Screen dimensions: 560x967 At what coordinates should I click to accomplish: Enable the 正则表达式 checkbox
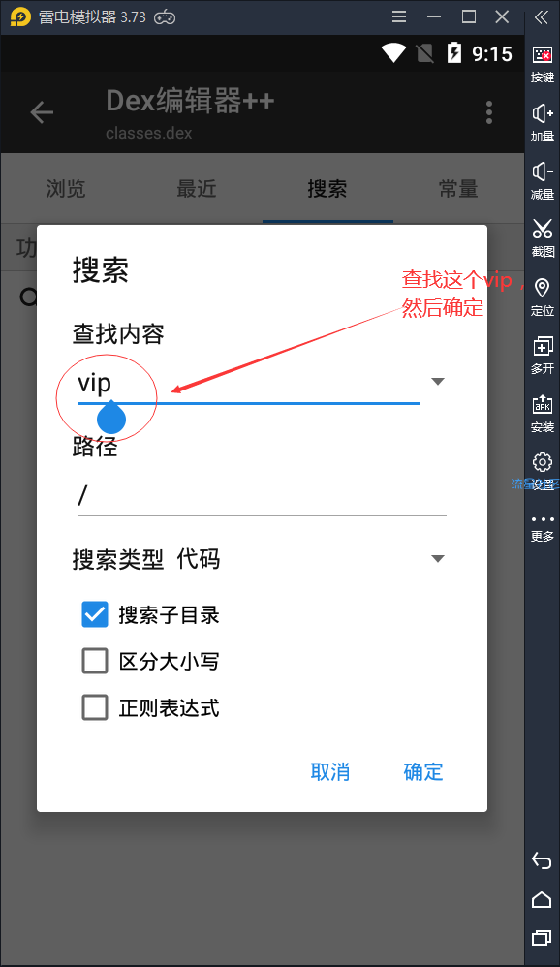pyautogui.click(x=95, y=707)
